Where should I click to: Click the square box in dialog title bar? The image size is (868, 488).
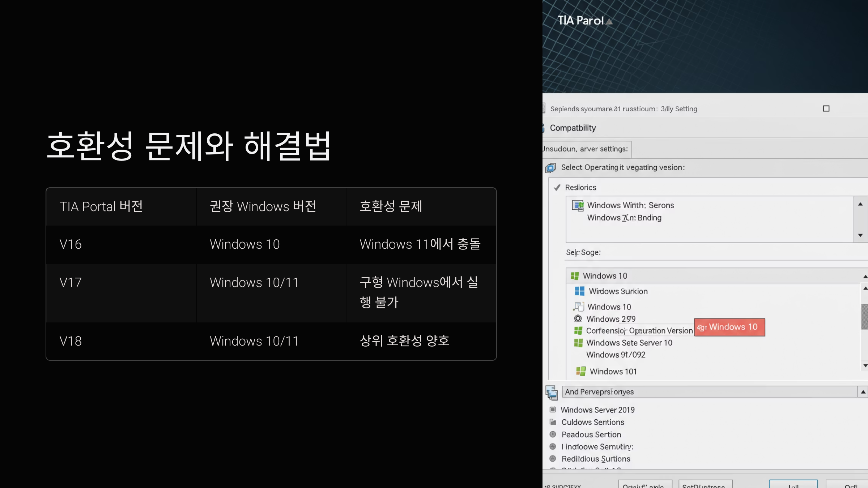click(826, 109)
